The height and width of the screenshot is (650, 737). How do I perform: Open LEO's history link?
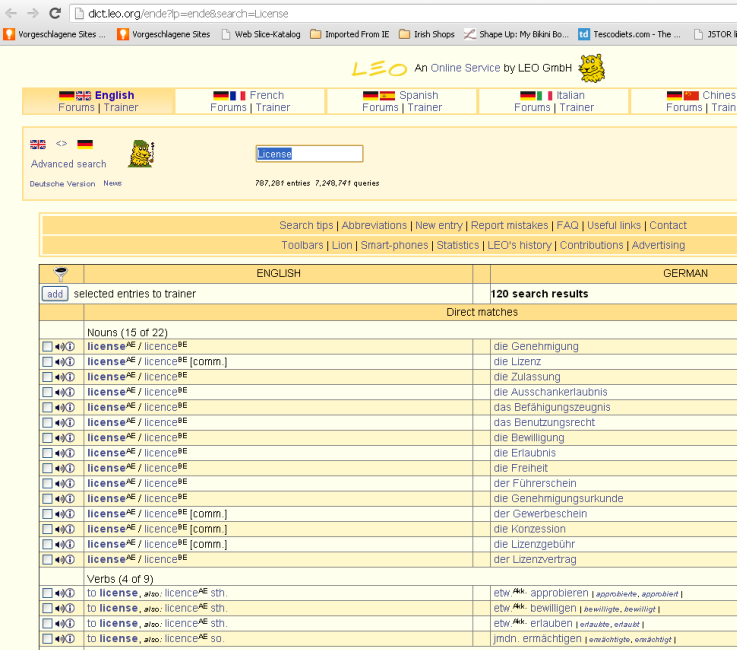pyautogui.click(x=519, y=245)
